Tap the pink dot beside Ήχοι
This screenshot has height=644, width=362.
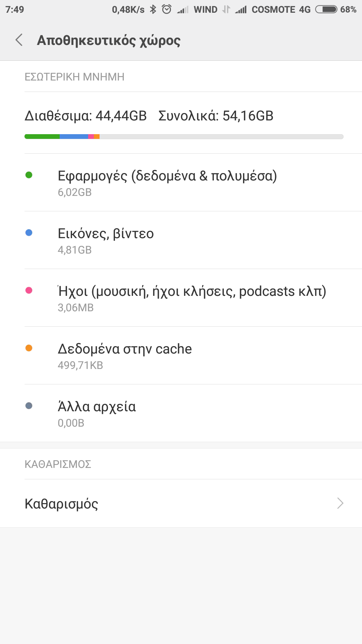[x=29, y=290]
